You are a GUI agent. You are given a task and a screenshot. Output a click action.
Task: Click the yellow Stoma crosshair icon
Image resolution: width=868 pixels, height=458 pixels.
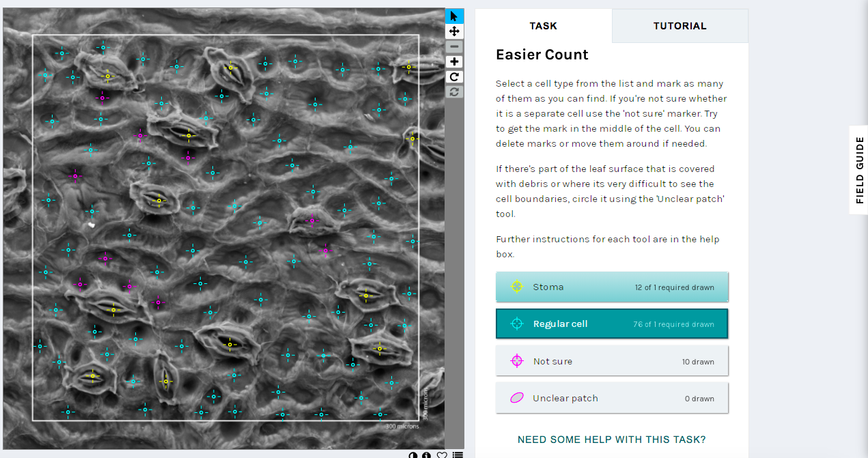click(517, 287)
